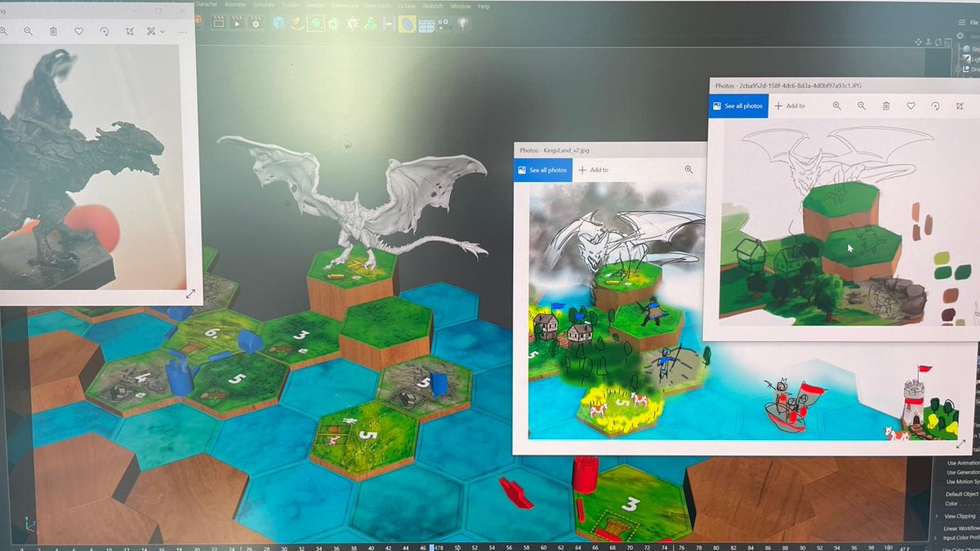This screenshot has width=980, height=551.
Task: Rotate icon in left dragon photo window
Action: (104, 31)
